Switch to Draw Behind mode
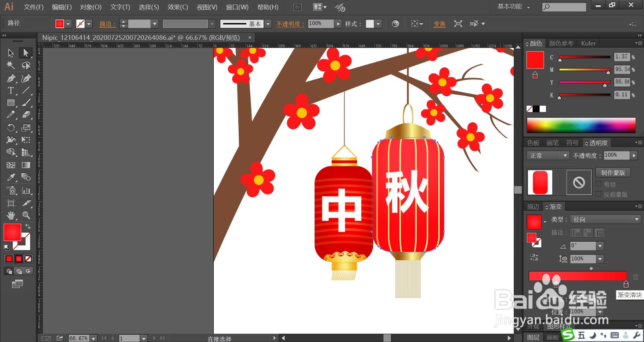The width and height of the screenshot is (644, 342). pos(19,271)
